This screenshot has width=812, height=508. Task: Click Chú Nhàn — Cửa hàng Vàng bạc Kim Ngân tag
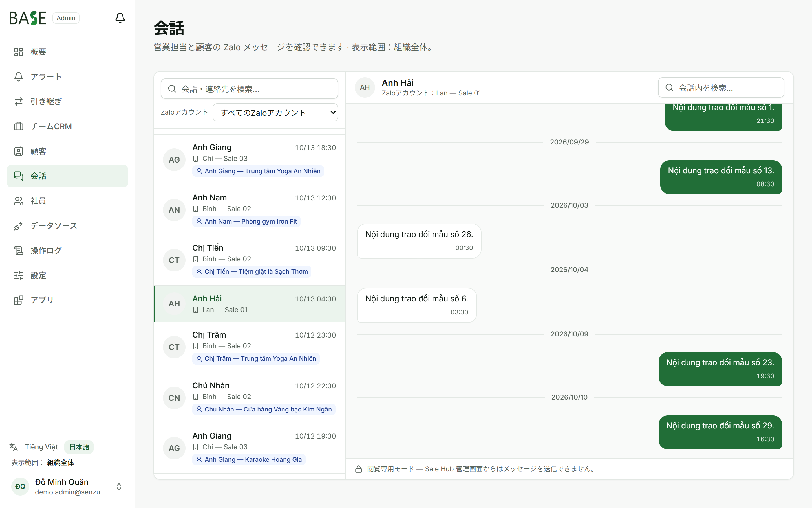pyautogui.click(x=264, y=409)
